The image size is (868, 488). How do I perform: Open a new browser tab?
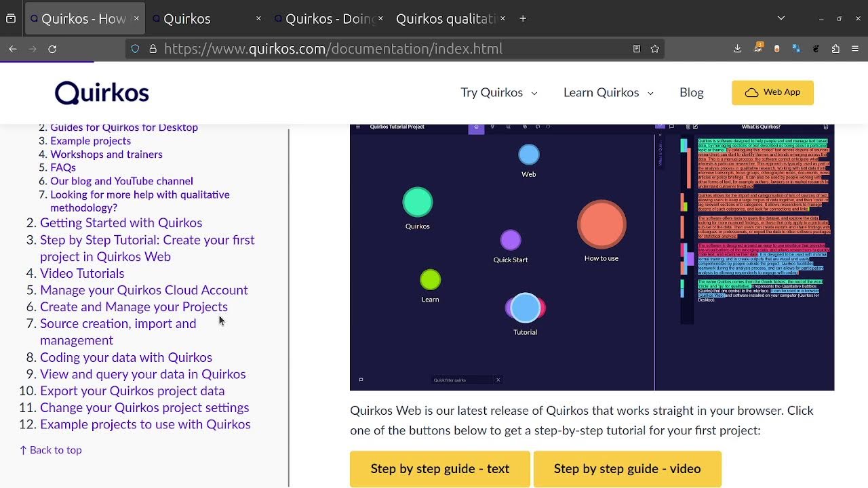(x=523, y=19)
